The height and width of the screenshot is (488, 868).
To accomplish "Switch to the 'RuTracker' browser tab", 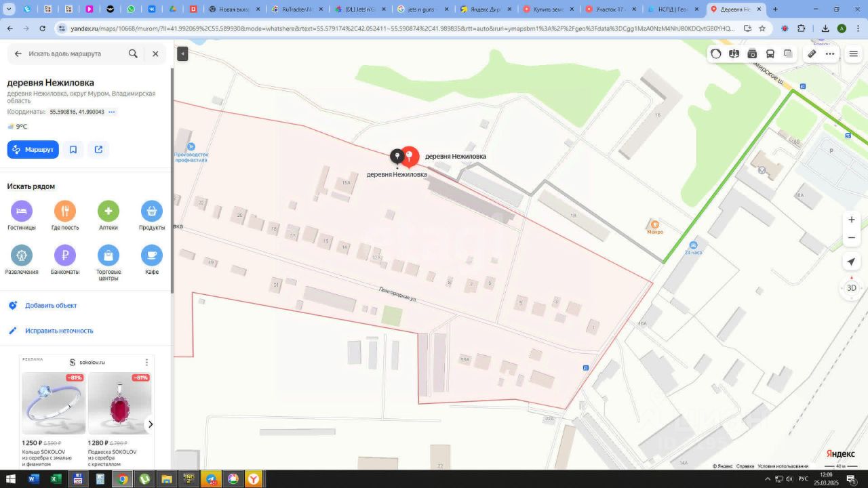I will [x=296, y=9].
